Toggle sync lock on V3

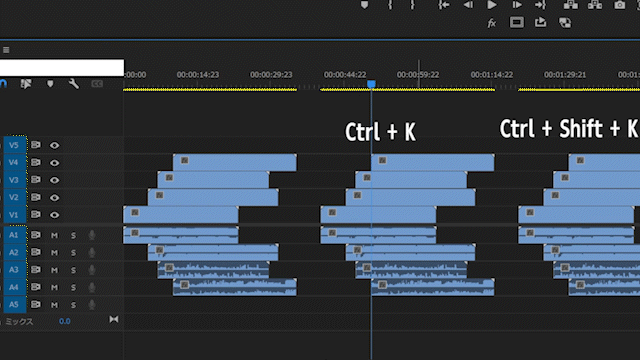[x=36, y=180]
